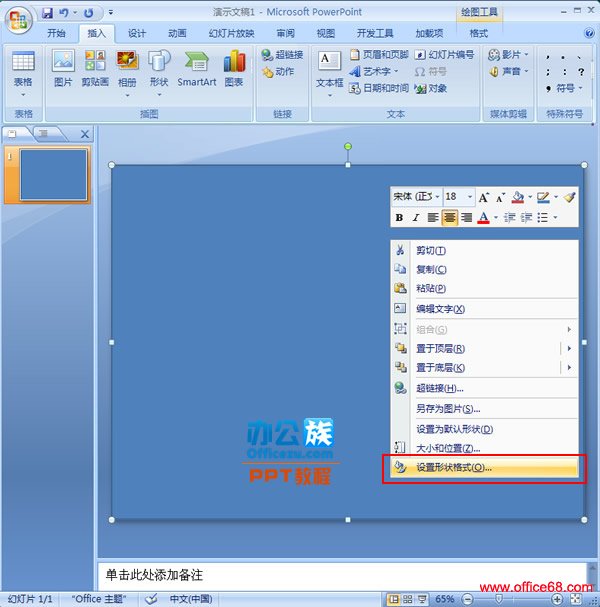
Task: Insert a text box (文本框)
Action: pyautogui.click(x=329, y=74)
